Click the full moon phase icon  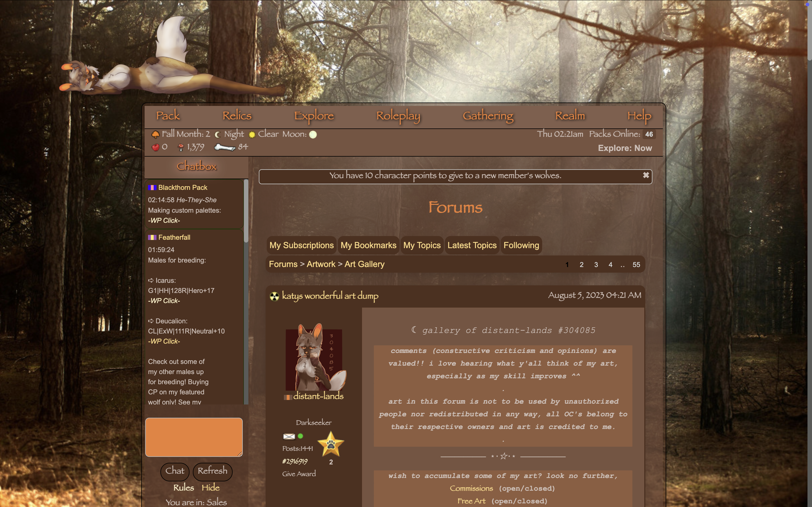[313, 134]
